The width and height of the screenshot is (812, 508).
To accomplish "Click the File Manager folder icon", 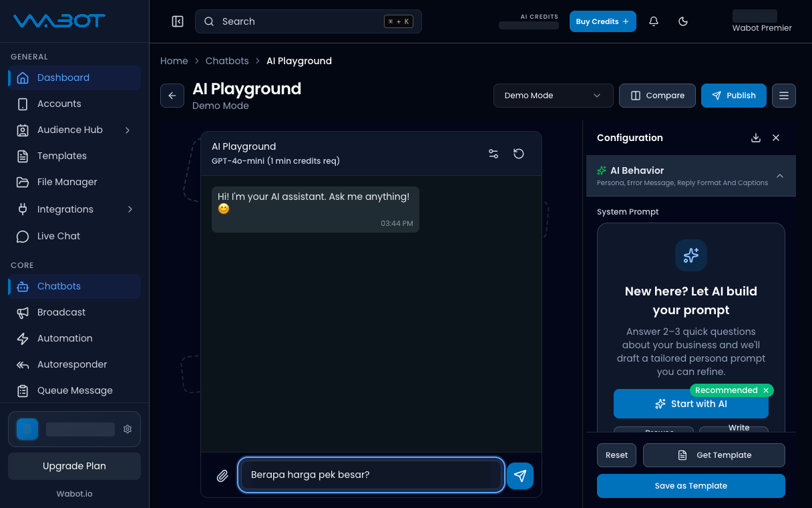I will [x=23, y=182].
